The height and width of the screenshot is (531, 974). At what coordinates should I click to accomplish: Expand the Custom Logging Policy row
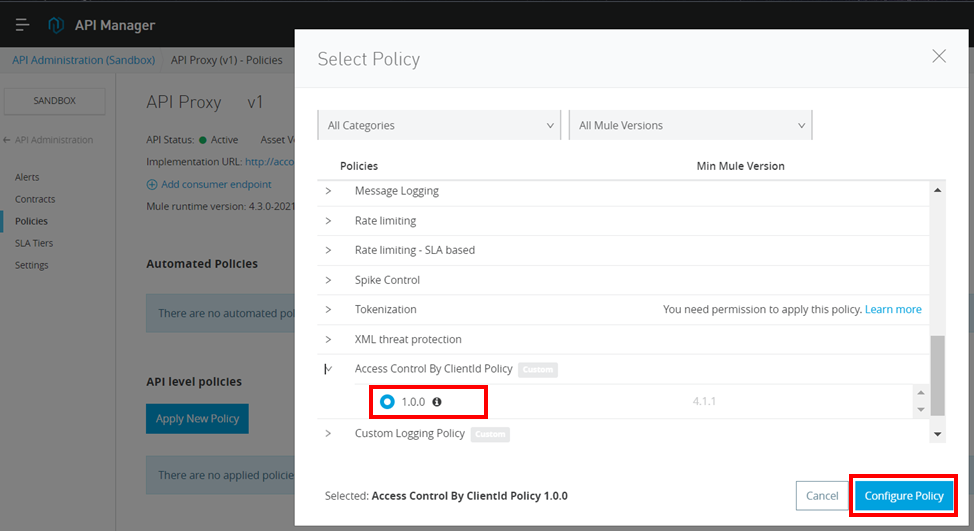click(x=328, y=433)
